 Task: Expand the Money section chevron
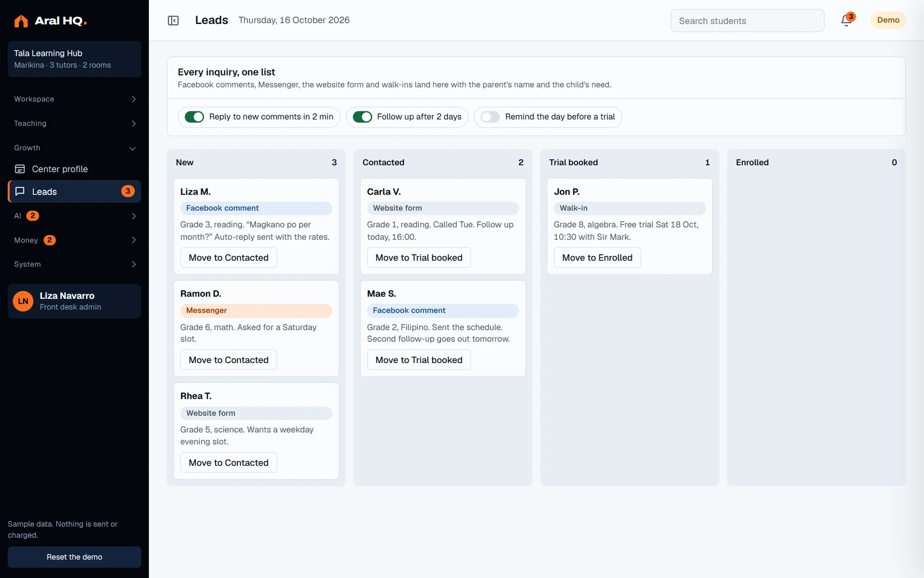(134, 240)
